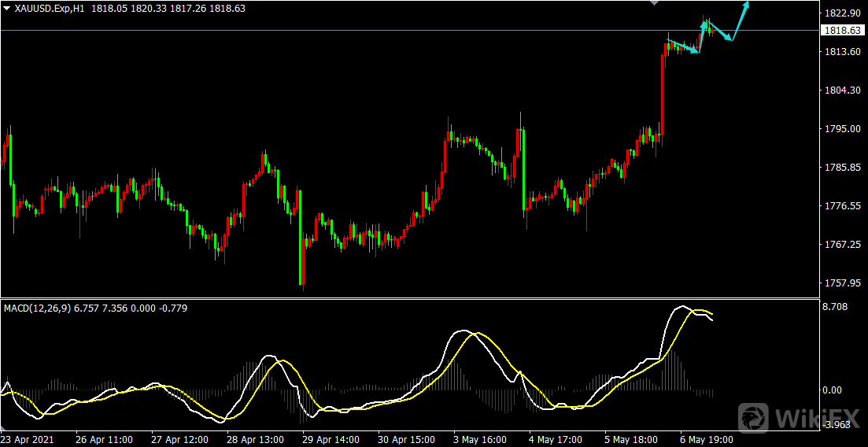Select the 6 May 19:00 time label

pos(707,439)
